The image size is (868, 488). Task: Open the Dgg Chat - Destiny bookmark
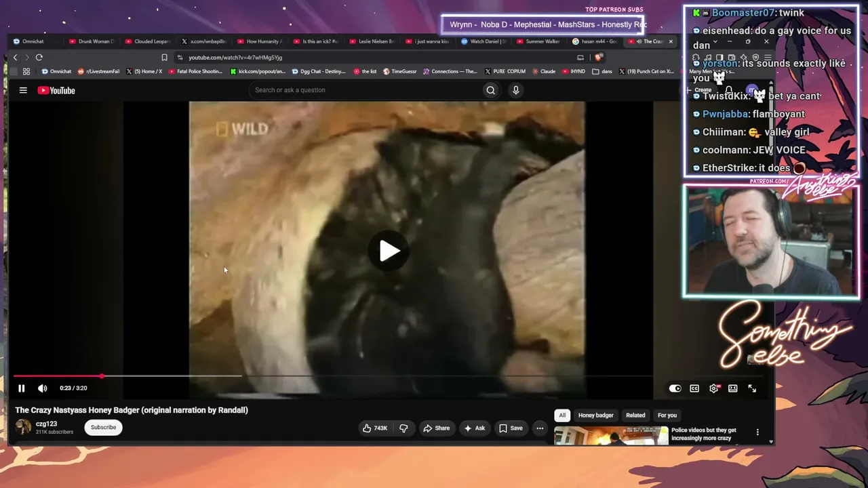click(319, 71)
